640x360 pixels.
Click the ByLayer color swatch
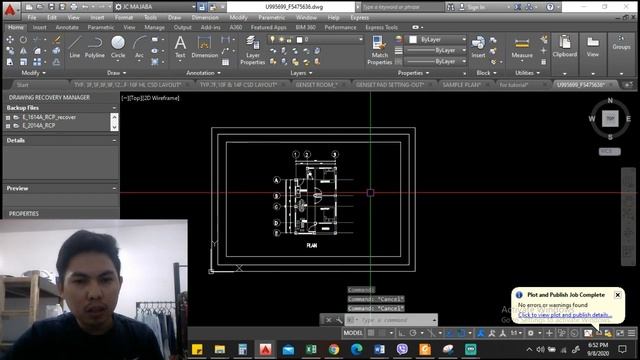[x=413, y=40]
